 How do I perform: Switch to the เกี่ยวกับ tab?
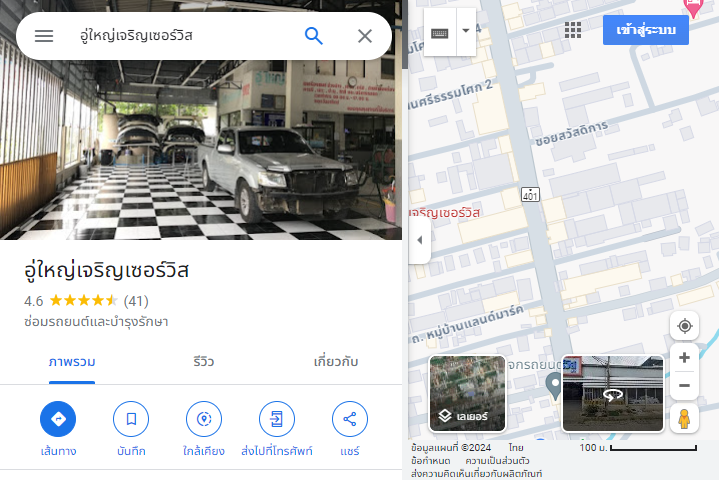[x=336, y=362]
